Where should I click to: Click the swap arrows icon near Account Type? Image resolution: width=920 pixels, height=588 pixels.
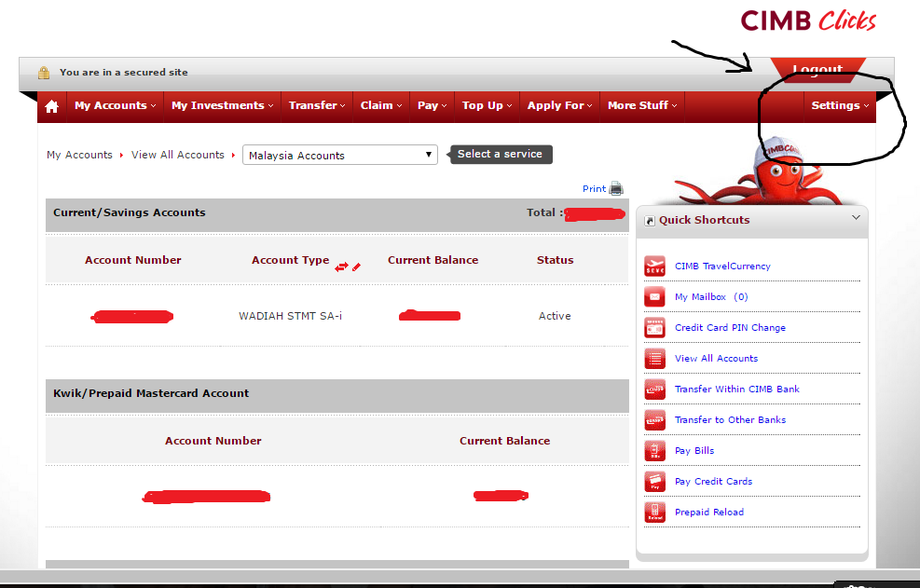(341, 267)
